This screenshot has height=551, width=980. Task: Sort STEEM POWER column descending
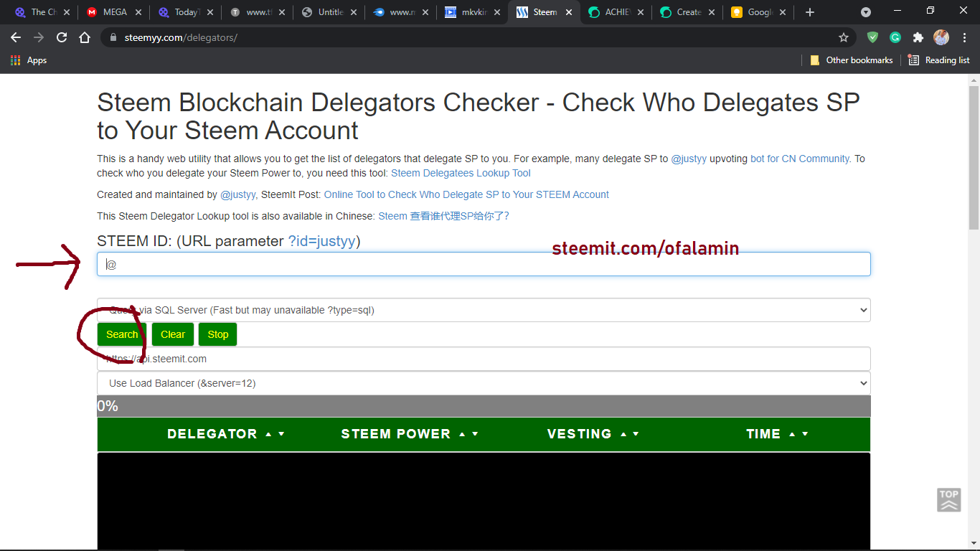pyautogui.click(x=475, y=434)
